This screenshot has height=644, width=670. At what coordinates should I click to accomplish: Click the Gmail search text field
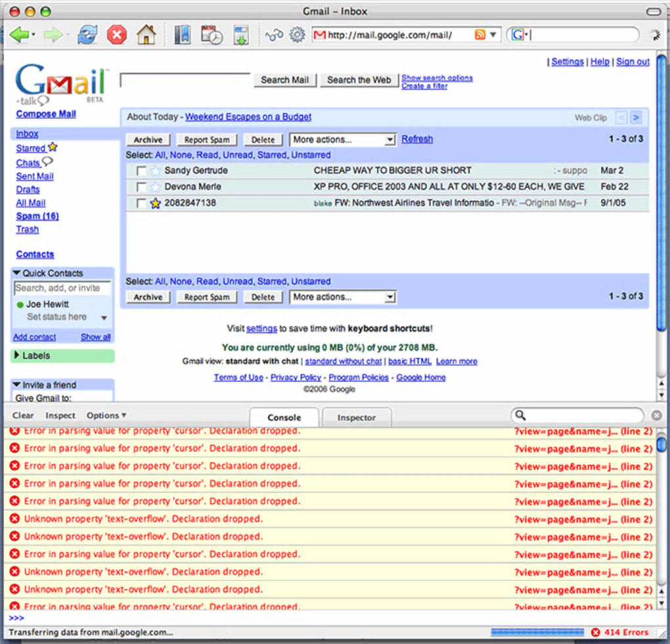click(185, 80)
